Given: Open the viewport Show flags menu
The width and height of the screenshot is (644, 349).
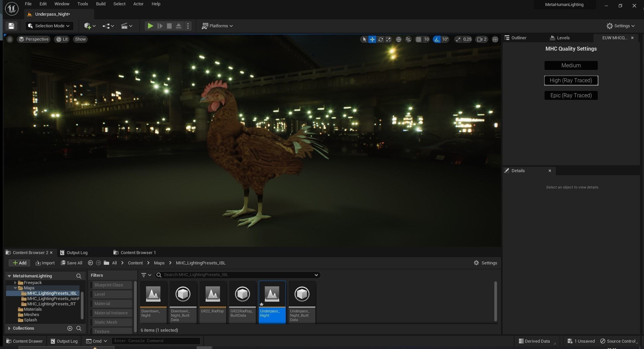Looking at the screenshot, I should (80, 39).
